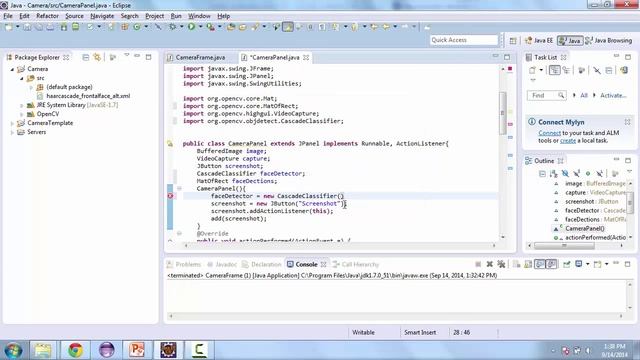This screenshot has width=640, height=360.
Task: Click Clear Console icon
Action: point(517,264)
